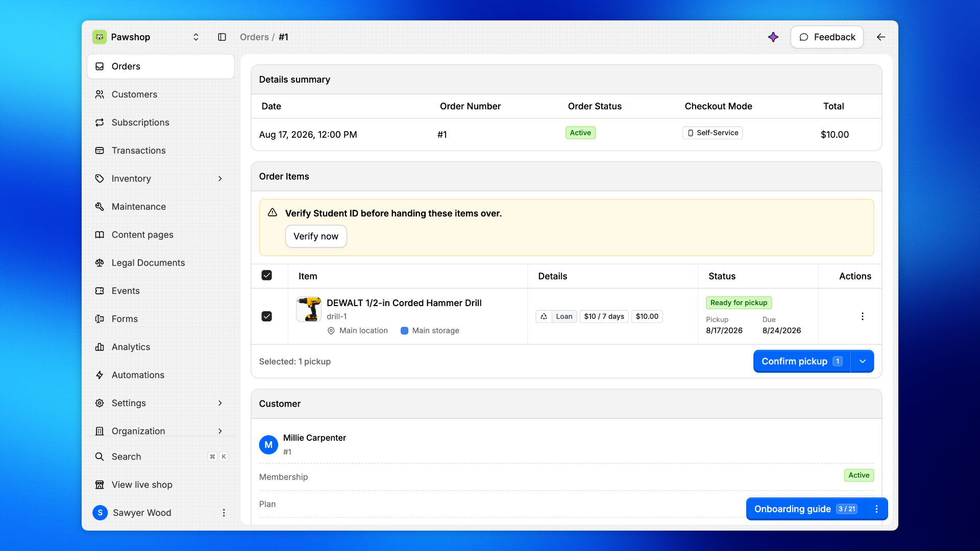
Task: Expand the Inventory submenu chevron
Action: coord(220,179)
